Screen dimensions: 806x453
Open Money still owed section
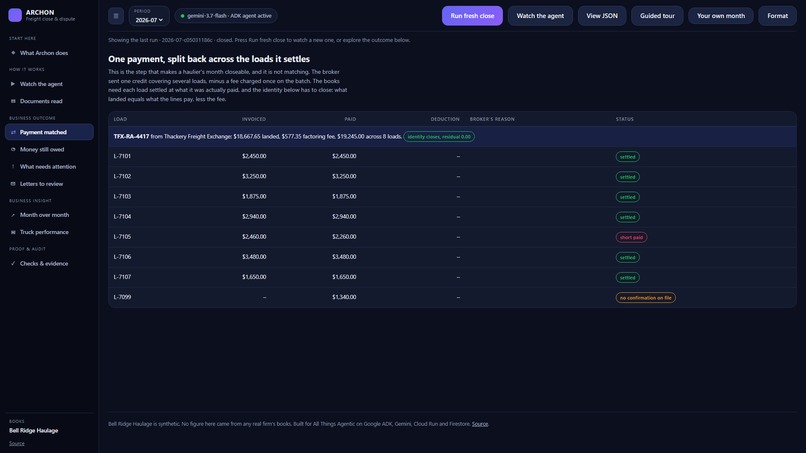point(49,150)
